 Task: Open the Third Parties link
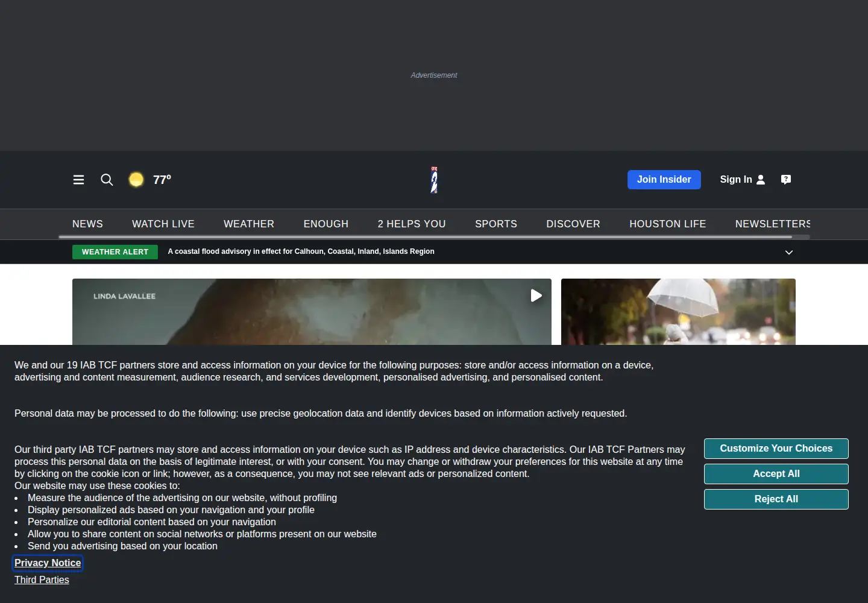click(42, 580)
